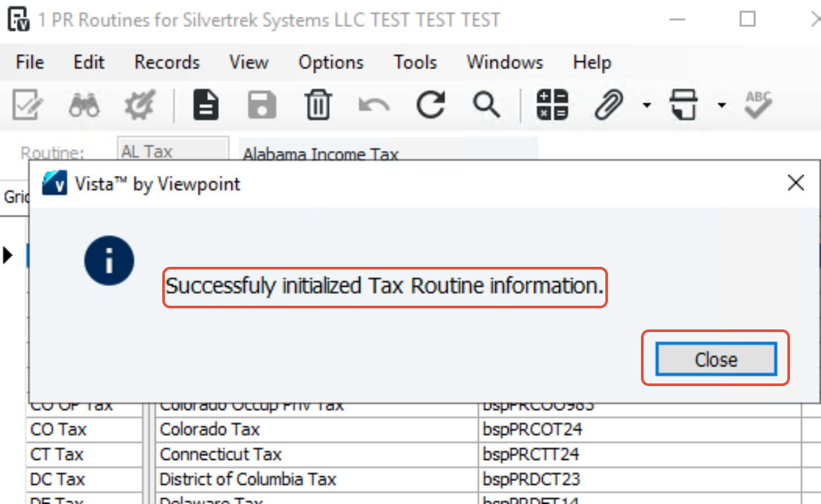Click the gear with pencil settings icon
The image size is (821, 504).
(x=140, y=105)
